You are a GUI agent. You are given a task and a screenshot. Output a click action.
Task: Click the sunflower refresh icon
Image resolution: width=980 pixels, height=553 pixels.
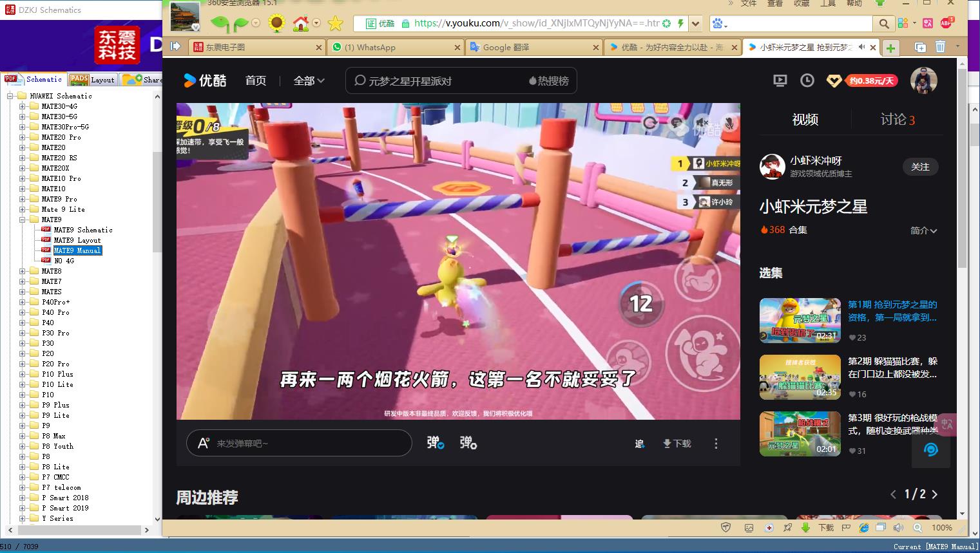pos(276,24)
